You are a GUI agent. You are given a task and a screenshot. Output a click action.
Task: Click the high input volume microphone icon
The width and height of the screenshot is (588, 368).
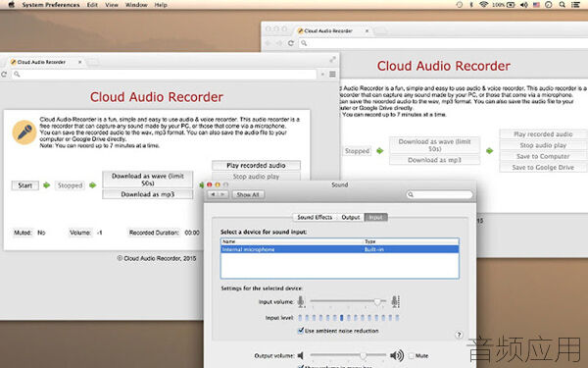point(395,301)
